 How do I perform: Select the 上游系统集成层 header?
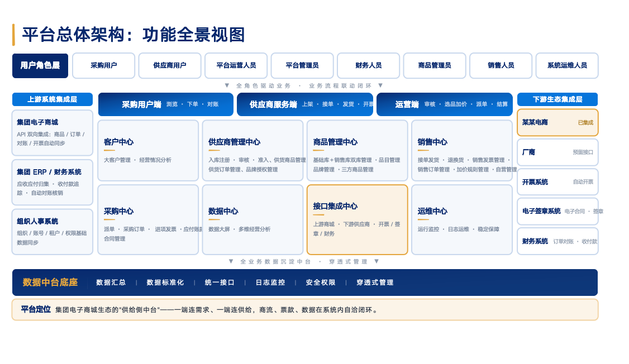click(x=52, y=99)
